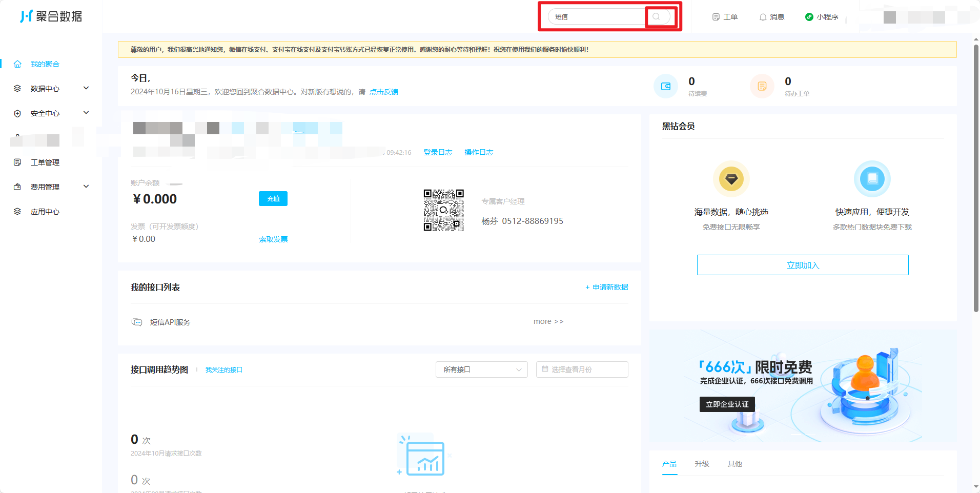Click the 数据中心 layers icon

coord(17,88)
